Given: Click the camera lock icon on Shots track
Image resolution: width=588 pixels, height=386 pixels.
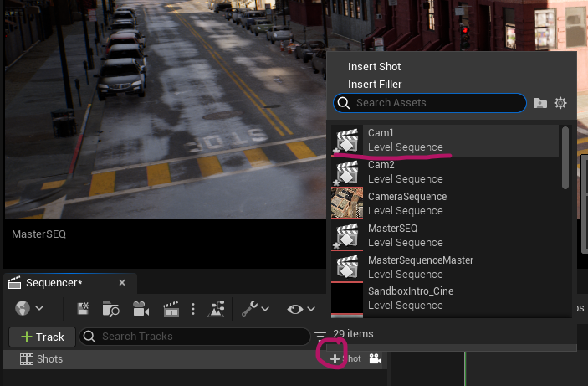Looking at the screenshot, I should (375, 359).
